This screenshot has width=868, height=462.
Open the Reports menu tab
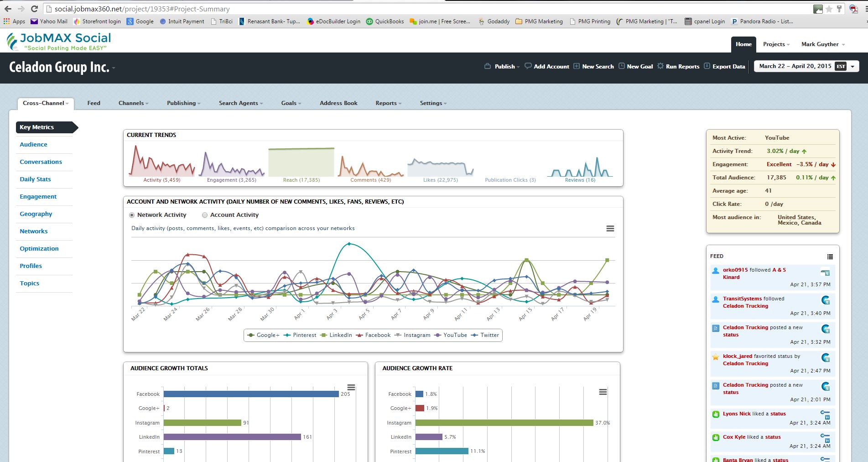[389, 103]
